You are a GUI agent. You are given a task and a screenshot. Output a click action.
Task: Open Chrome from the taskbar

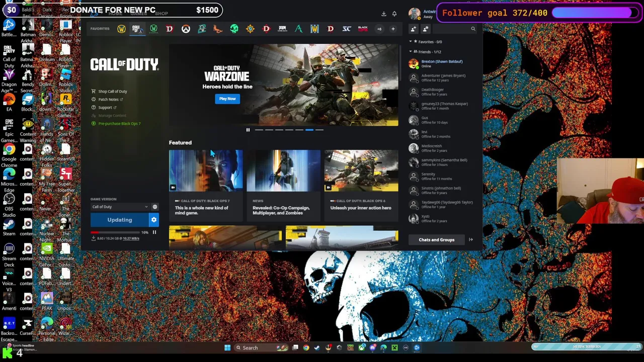coord(306,347)
